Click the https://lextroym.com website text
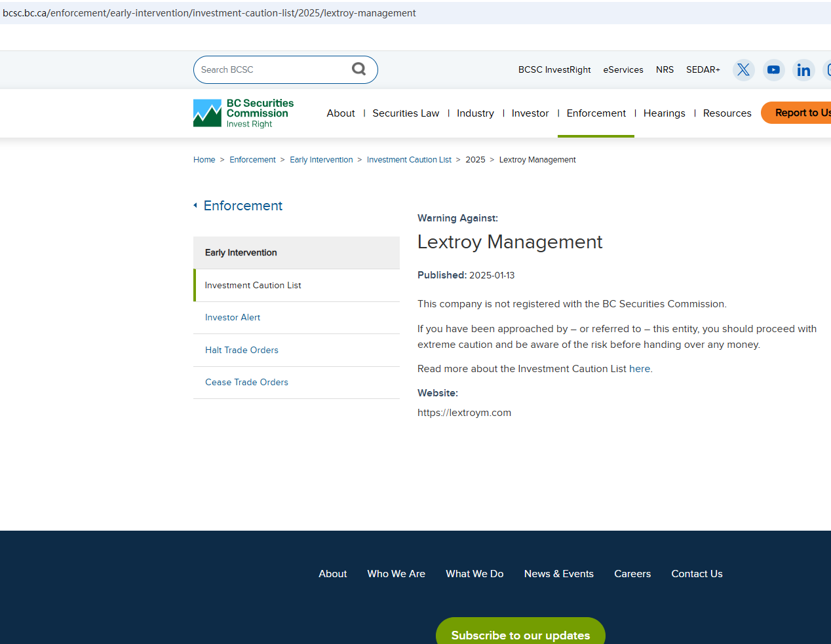 [x=464, y=413]
